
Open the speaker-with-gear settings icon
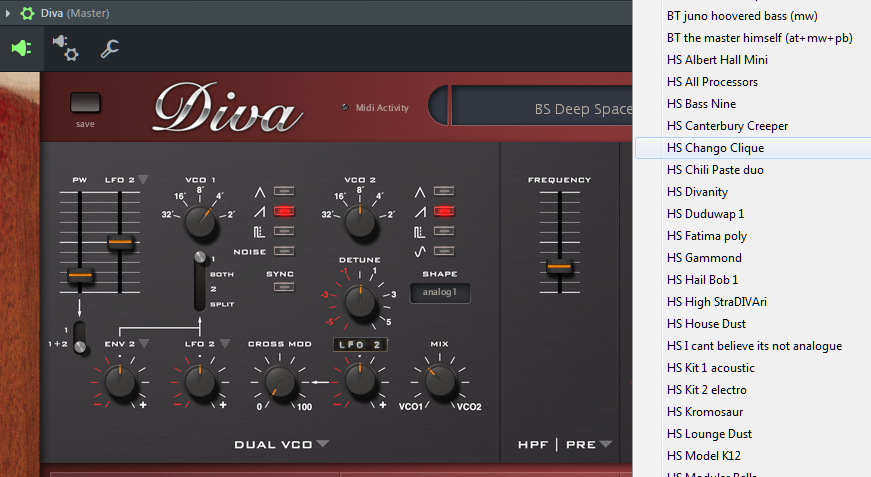pyautogui.click(x=66, y=48)
